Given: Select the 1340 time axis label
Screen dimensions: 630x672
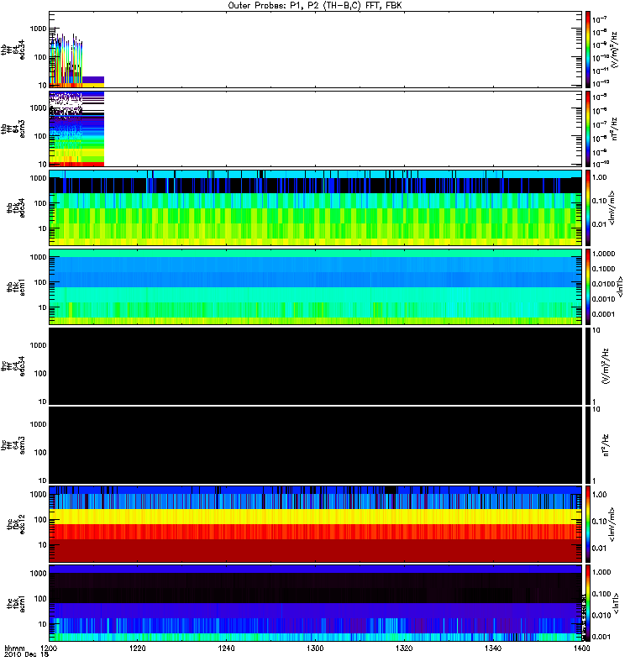Looking at the screenshot, I should click(493, 648).
